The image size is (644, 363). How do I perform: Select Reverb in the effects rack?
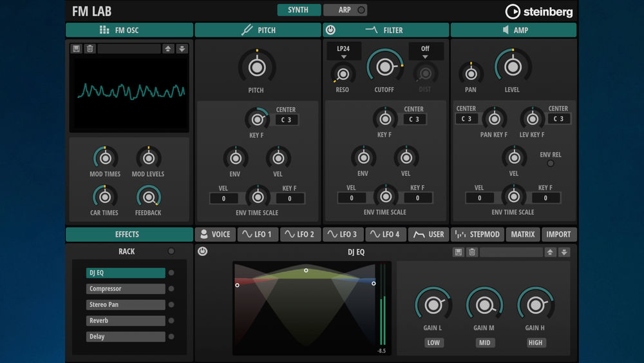pyautogui.click(x=126, y=320)
